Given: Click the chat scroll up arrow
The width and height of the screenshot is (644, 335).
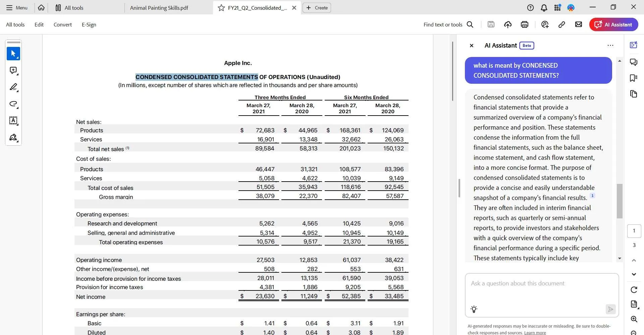Looking at the screenshot, I should pyautogui.click(x=620, y=61).
